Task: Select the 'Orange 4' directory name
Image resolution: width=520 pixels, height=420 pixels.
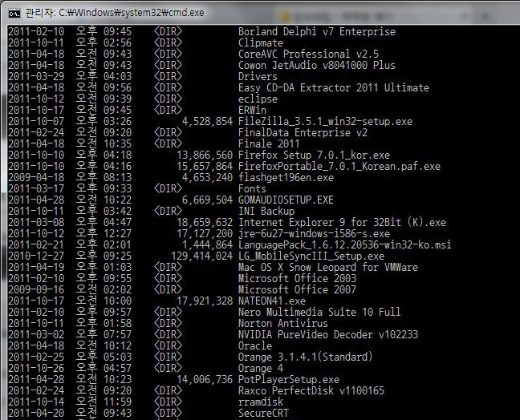Action: coord(261,369)
